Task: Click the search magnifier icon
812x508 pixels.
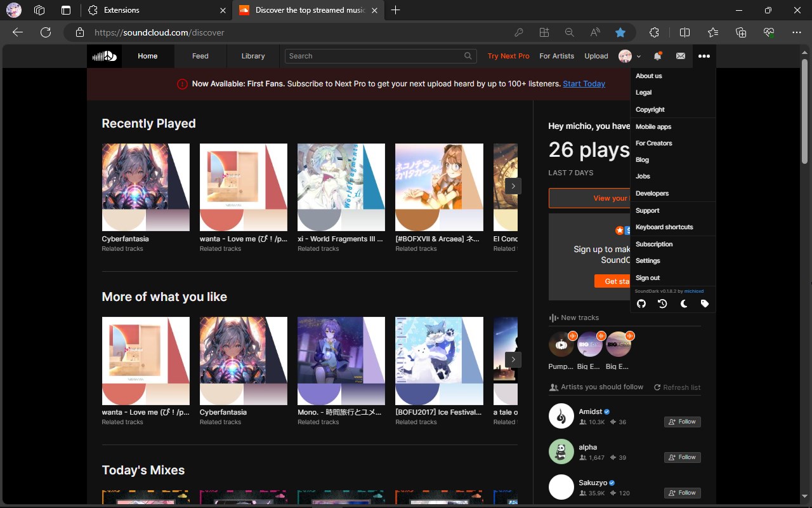Action: (468, 56)
